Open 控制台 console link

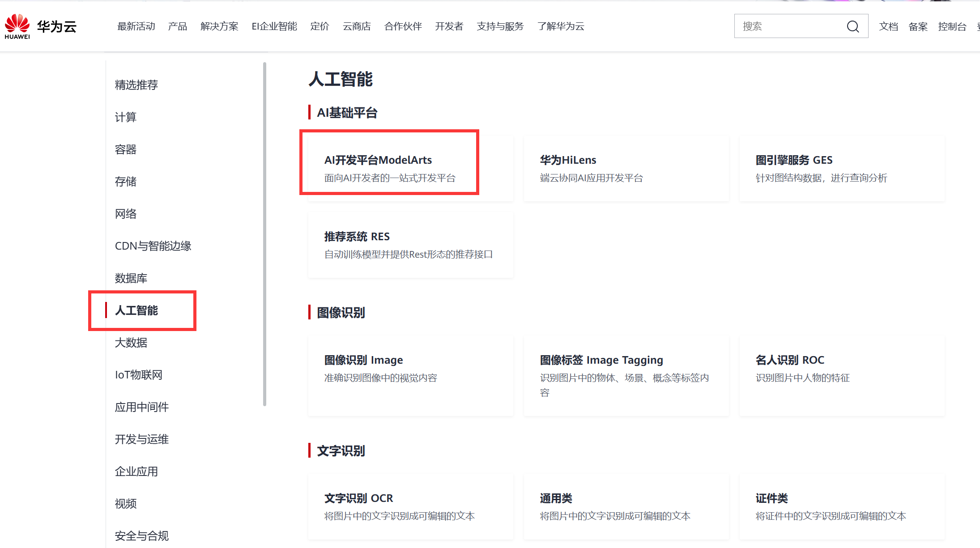pos(952,26)
